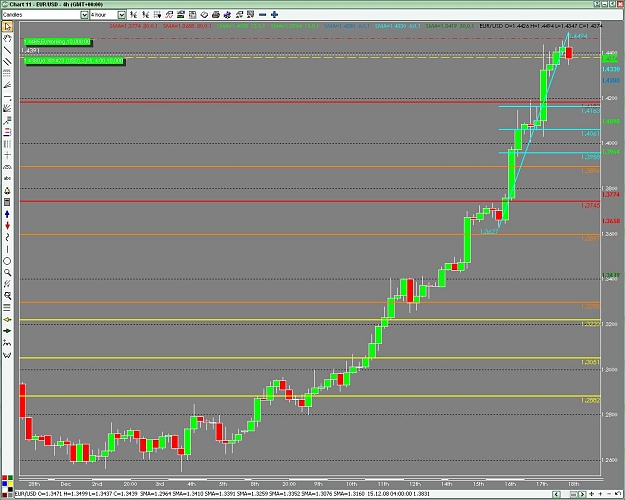
Task: Select the magnifier zoom tool
Action: pos(7,273)
